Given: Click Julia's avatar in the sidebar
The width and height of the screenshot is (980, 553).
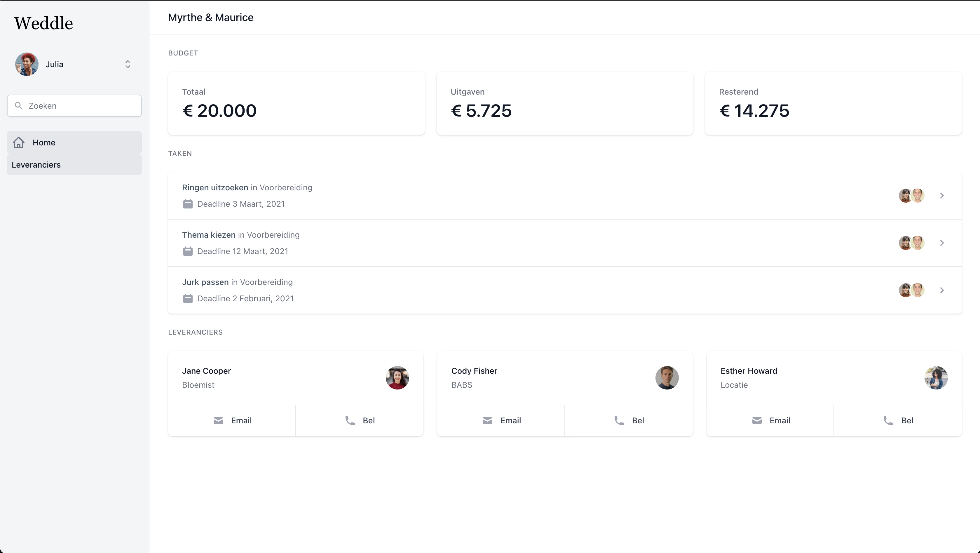Looking at the screenshot, I should pos(27,64).
